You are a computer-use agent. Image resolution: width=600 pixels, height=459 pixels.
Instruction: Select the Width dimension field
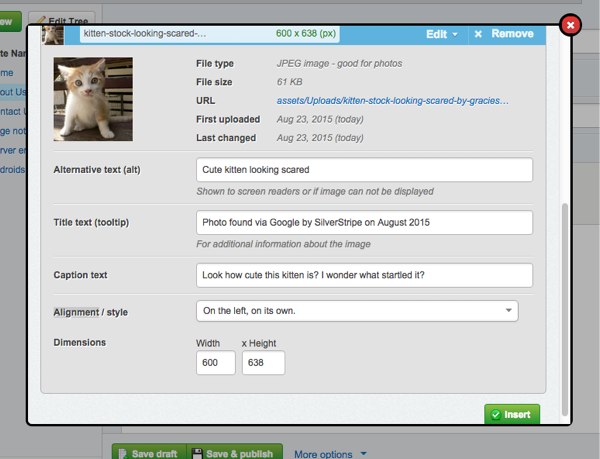tap(216, 362)
